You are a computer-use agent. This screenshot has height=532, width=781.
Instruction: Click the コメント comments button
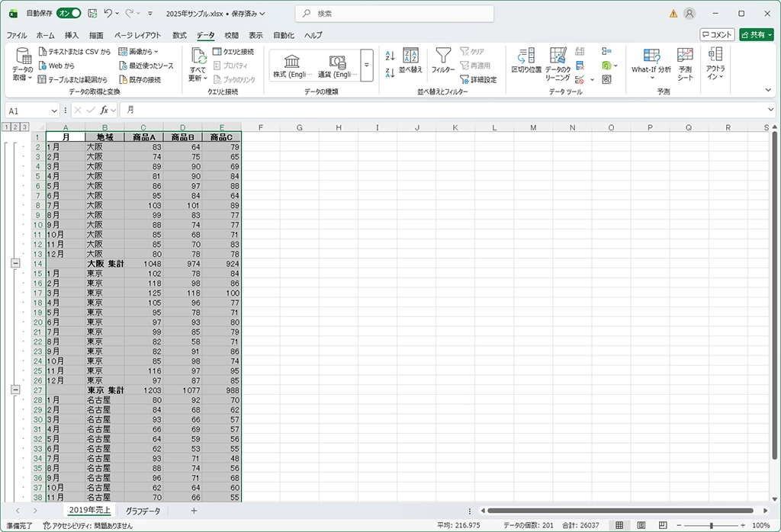[717, 34]
